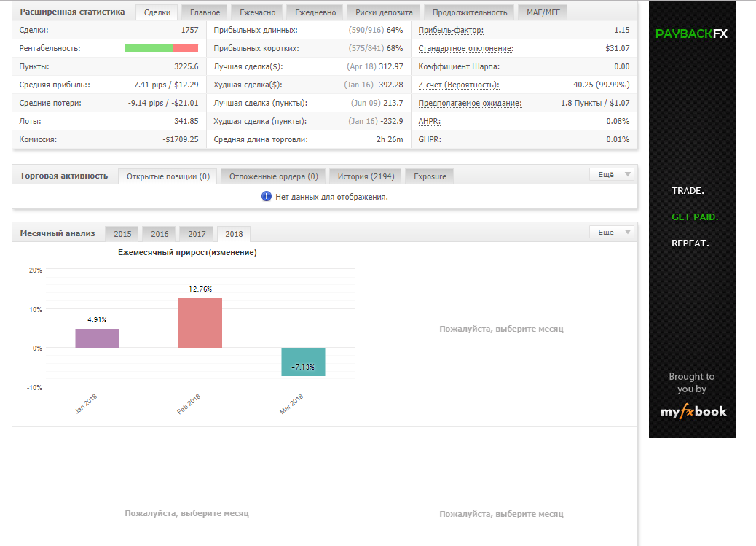Click the Лоты value 341.85
The height and width of the screenshot is (546, 756).
tap(186, 121)
